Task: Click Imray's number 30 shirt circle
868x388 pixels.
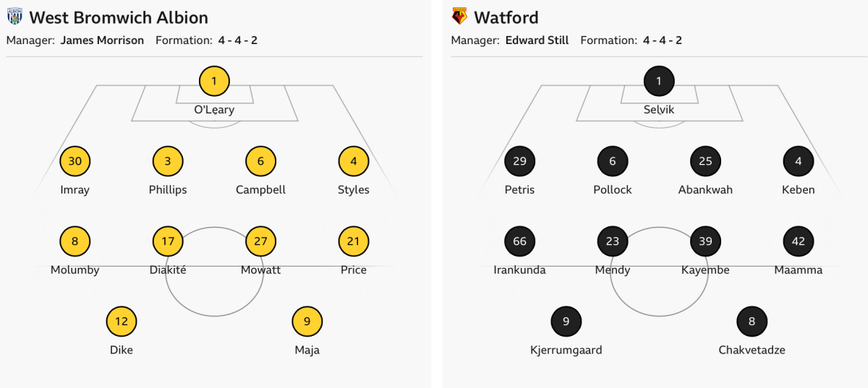Action: click(x=75, y=161)
